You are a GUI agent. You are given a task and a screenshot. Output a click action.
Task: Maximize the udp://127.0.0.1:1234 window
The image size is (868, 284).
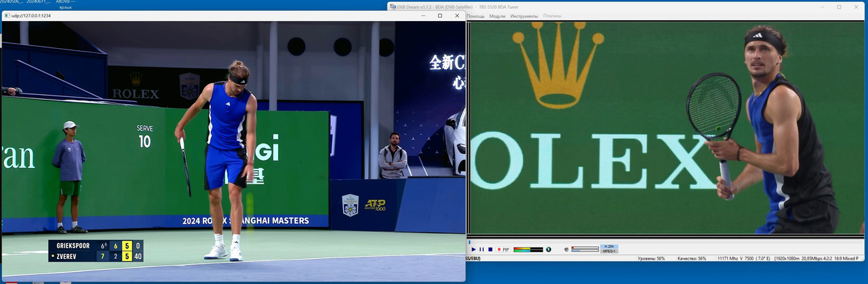439,15
